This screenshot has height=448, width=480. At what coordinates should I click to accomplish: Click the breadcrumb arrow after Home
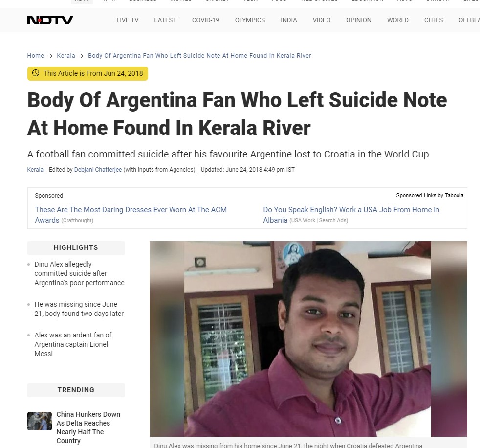click(51, 56)
